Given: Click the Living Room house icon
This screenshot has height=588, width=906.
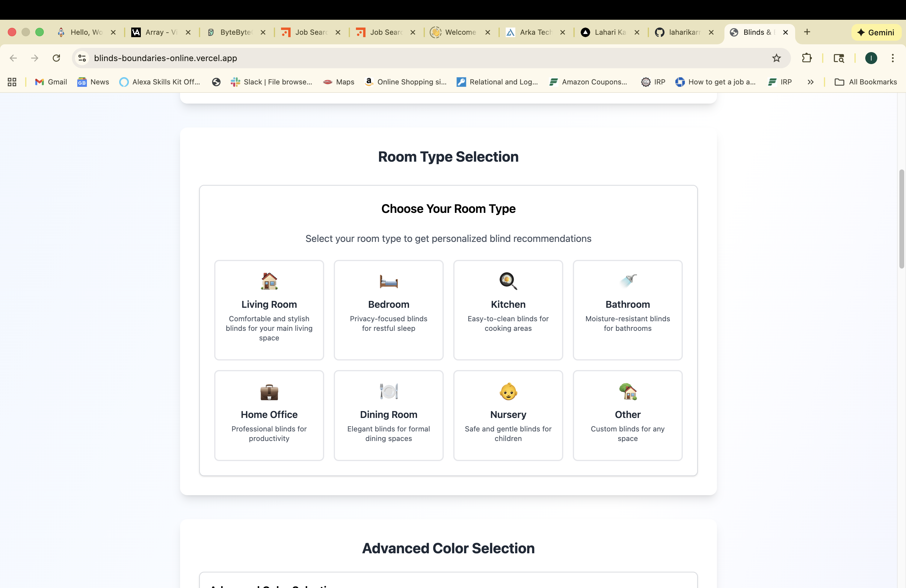Looking at the screenshot, I should tap(269, 281).
